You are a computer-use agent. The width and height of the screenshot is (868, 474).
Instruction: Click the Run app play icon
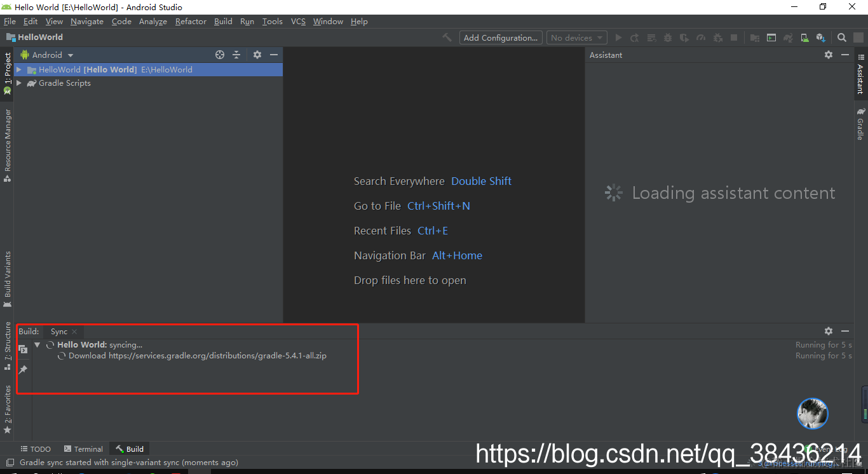pos(618,37)
